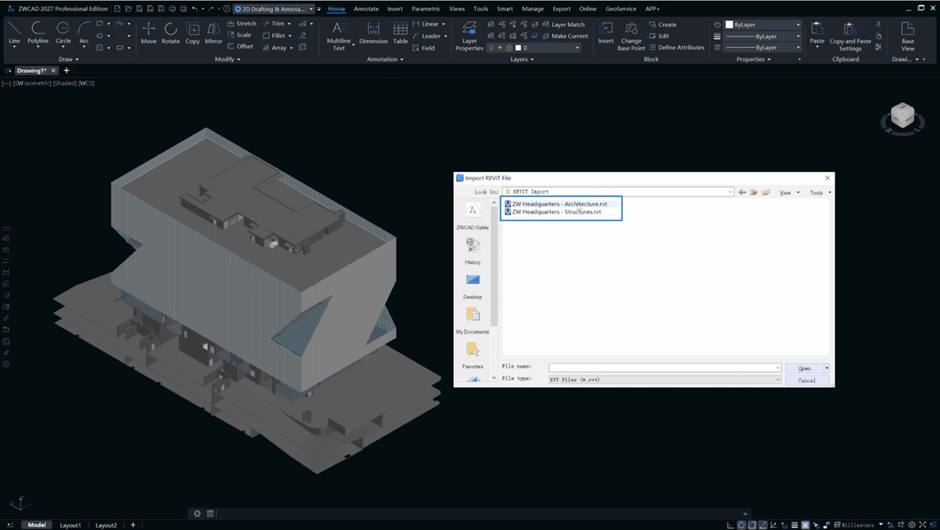Select the Arc tool
The image size is (940, 530).
coord(84,32)
